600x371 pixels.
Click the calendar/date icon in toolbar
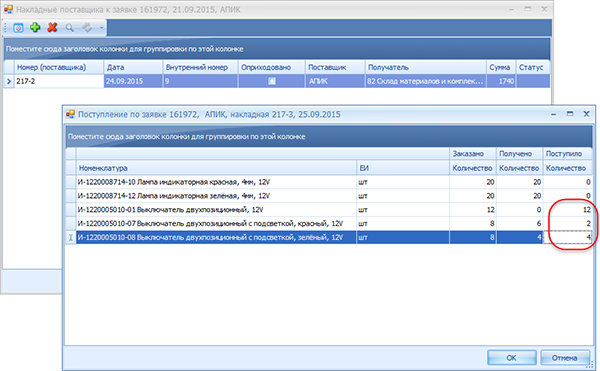coord(18,28)
